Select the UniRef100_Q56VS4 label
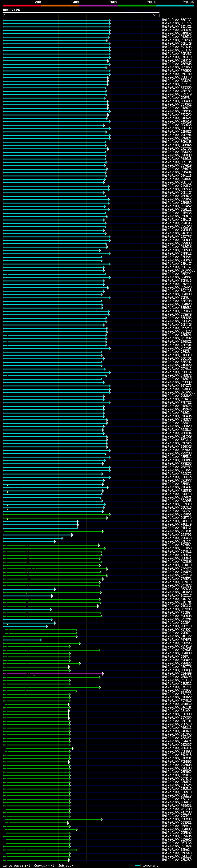This screenshot has height=868, width=197. 177,98
